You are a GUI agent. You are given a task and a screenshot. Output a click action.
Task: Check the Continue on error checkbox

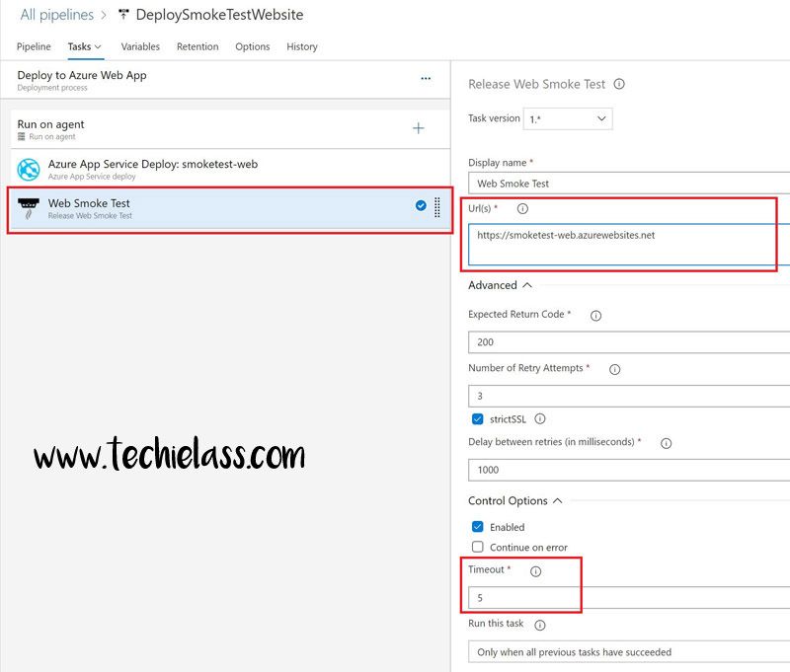point(477,547)
